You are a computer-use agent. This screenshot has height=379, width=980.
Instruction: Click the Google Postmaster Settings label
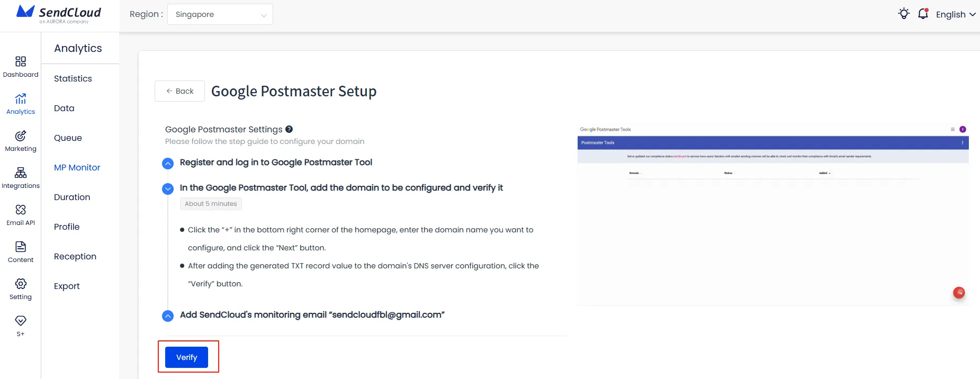pyautogui.click(x=224, y=129)
